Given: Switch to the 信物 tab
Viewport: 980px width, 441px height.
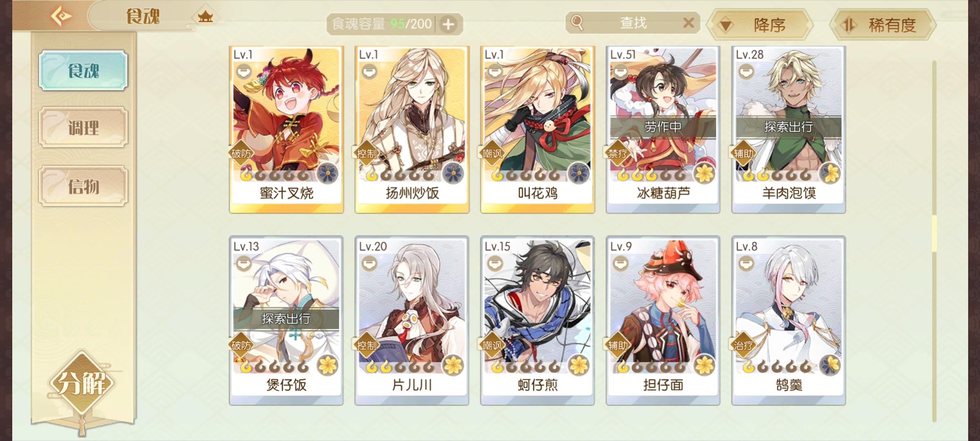Looking at the screenshot, I should (x=83, y=186).
